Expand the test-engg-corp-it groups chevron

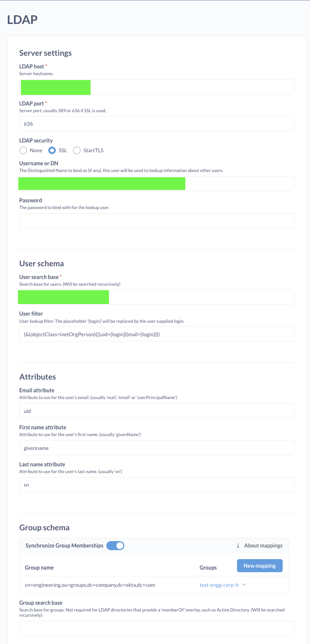tap(244, 585)
